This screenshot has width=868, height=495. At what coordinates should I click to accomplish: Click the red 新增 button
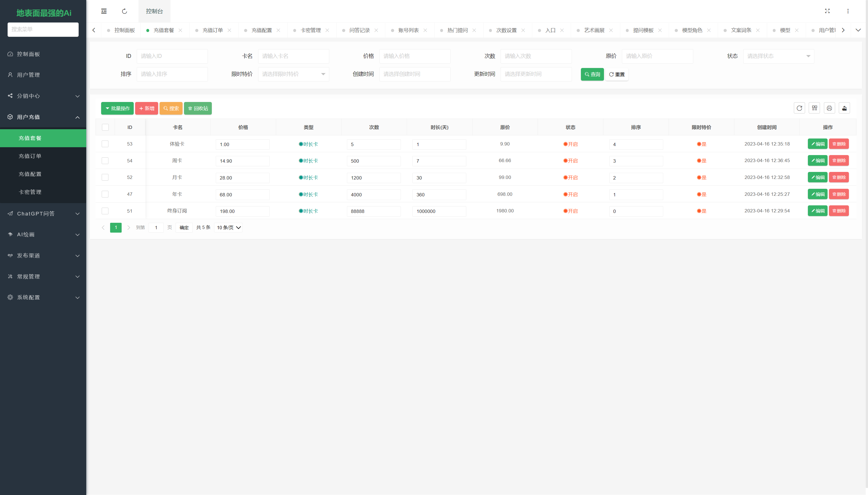[x=146, y=108]
